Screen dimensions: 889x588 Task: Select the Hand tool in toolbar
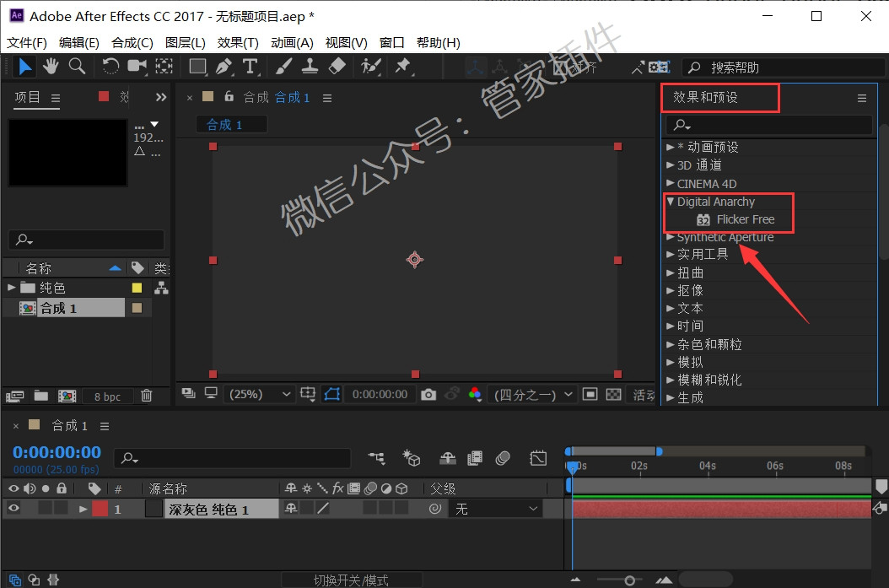[51, 67]
